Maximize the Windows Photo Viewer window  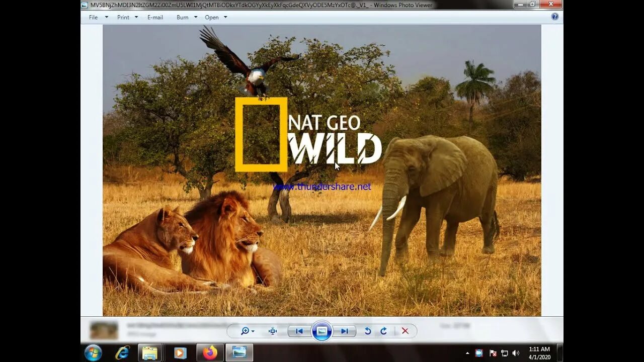click(533, 4)
